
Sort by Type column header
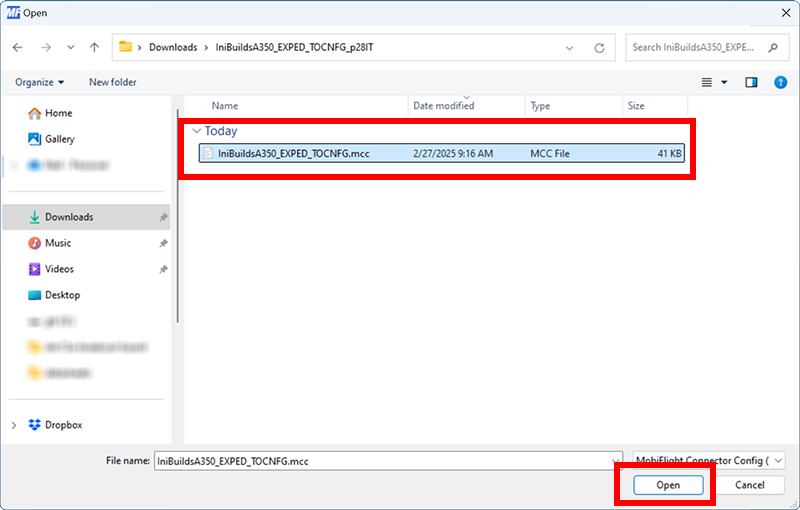[x=540, y=106]
